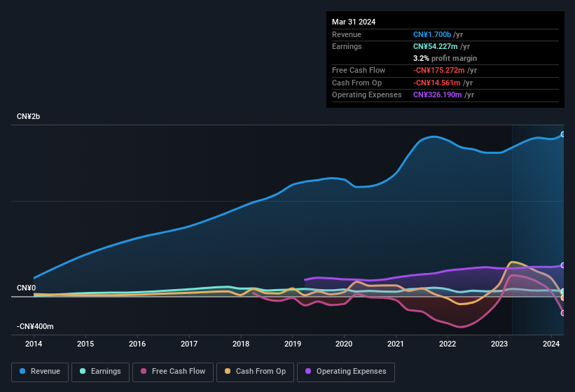Click the orange Cash From Op endpoint marker
This screenshot has width=575, height=392.
(x=563, y=297)
